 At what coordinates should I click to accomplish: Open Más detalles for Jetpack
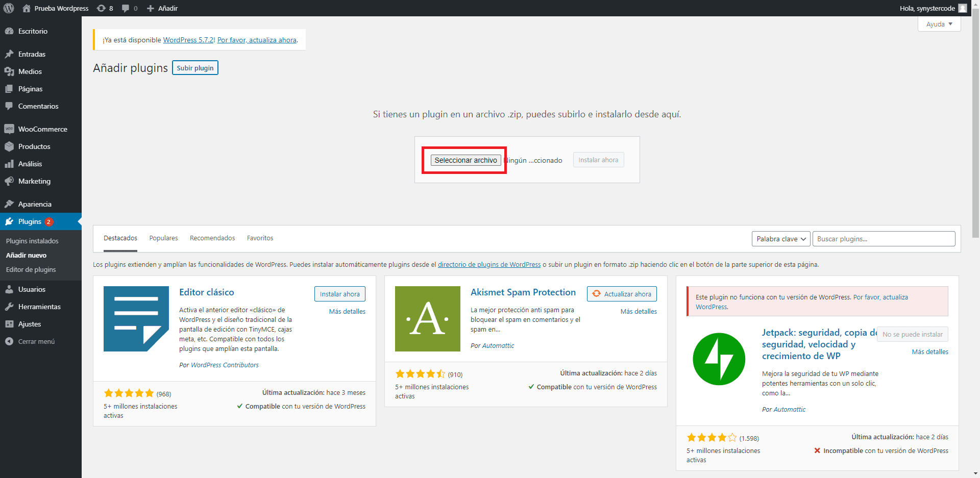[x=930, y=351]
